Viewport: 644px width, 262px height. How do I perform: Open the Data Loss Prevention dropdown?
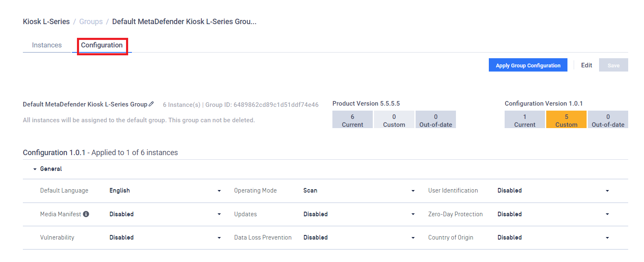359,238
